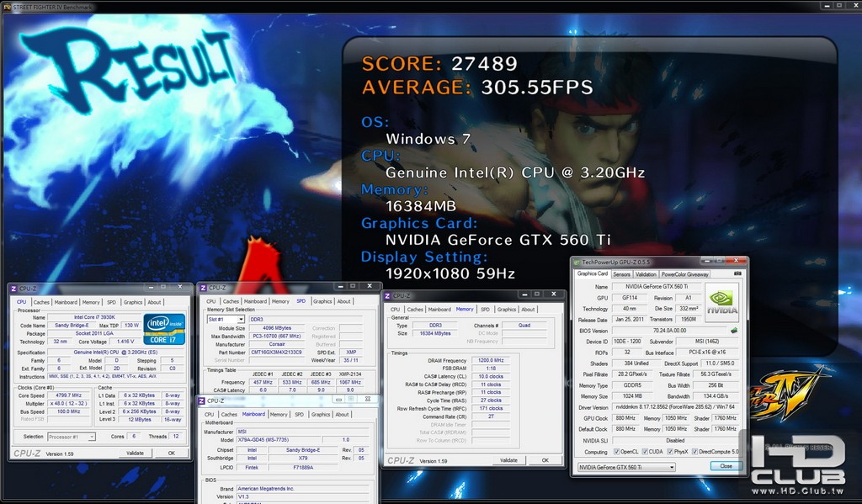862x504 pixels.
Task: Click the DRAM Frequency value 1200.0 MHz
Action: pyautogui.click(x=491, y=361)
